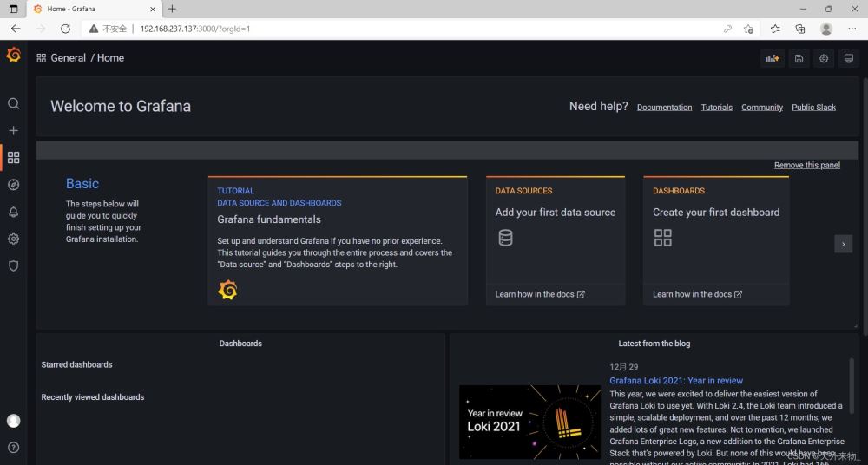The height and width of the screenshot is (465, 868).
Task: Expand next setup steps with right chevron
Action: click(x=843, y=245)
